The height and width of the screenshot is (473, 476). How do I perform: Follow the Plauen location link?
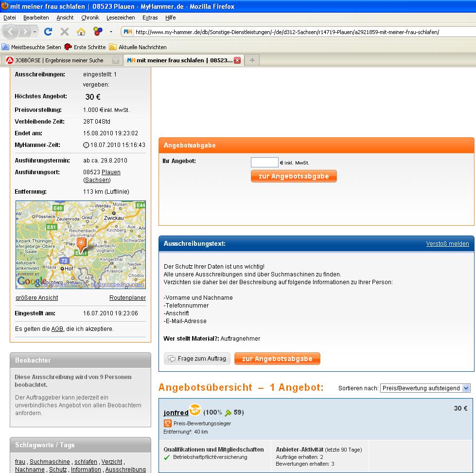[x=111, y=172]
